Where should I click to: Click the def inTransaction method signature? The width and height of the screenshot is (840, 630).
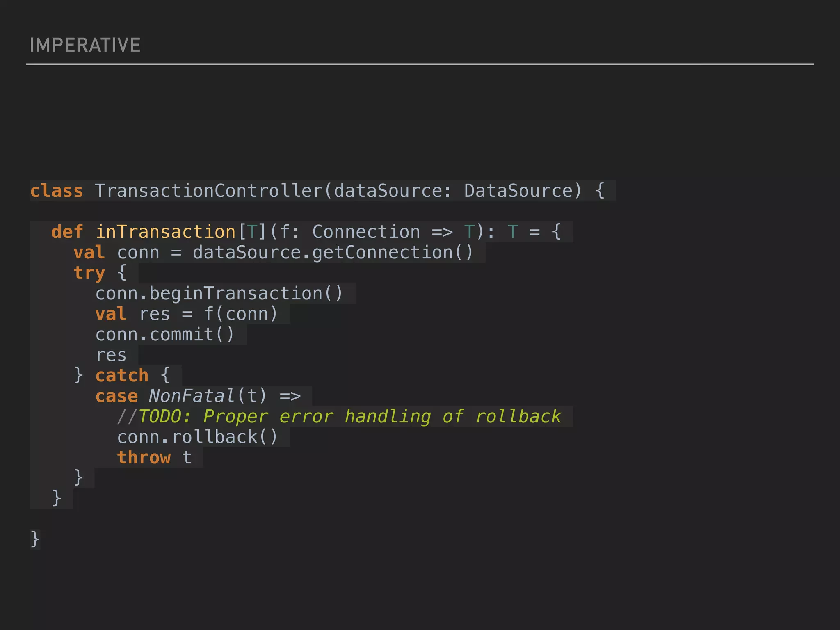tap(306, 232)
